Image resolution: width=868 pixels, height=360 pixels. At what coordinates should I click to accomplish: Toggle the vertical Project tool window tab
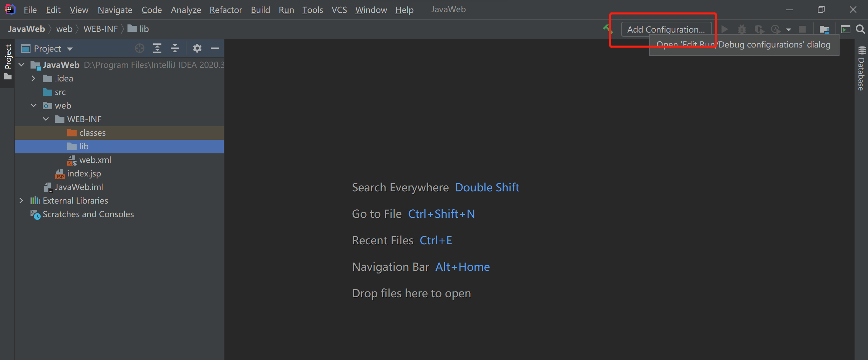[x=7, y=62]
